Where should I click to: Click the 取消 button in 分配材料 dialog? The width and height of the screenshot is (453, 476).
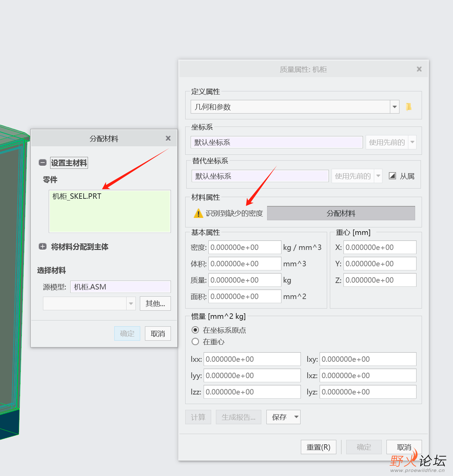[x=158, y=333]
